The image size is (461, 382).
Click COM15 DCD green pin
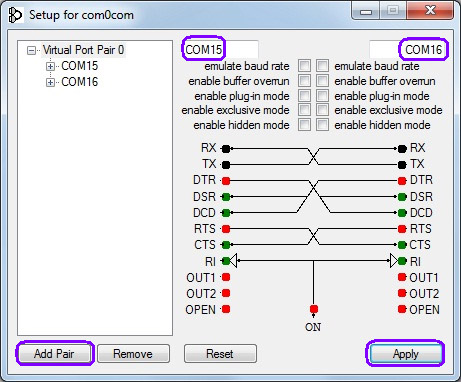[x=226, y=213]
